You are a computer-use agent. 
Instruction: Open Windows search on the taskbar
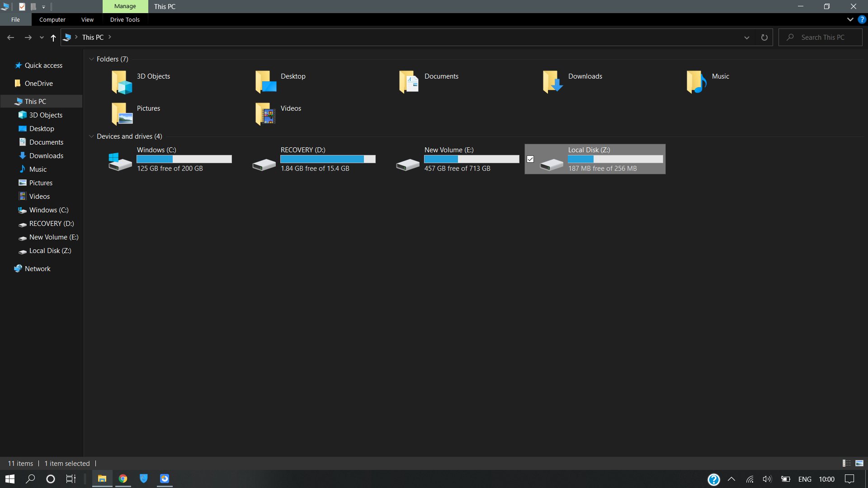30,479
